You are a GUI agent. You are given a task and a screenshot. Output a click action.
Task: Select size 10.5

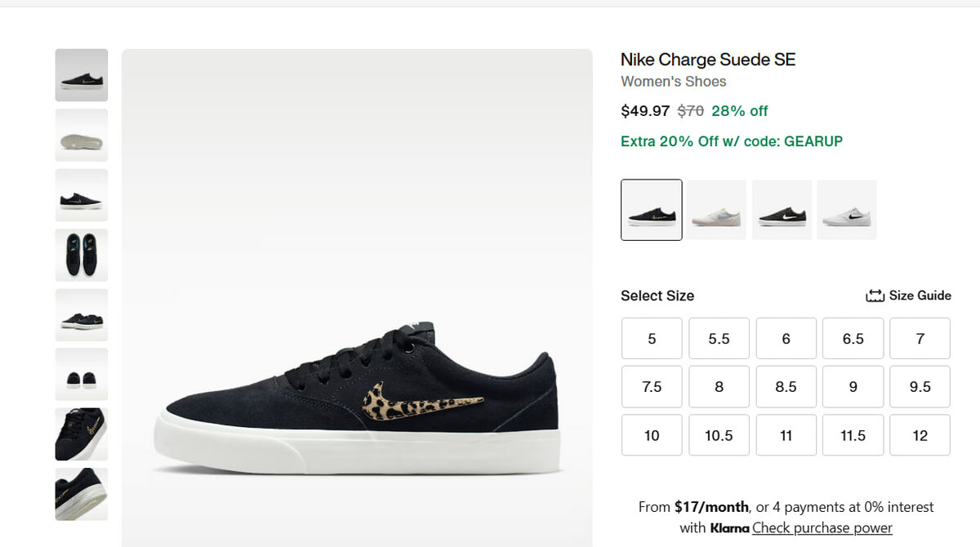(719, 435)
